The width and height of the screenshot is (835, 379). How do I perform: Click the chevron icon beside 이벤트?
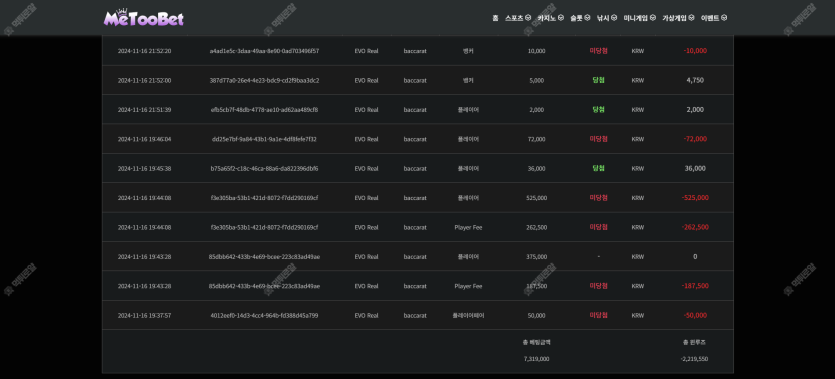tap(724, 18)
